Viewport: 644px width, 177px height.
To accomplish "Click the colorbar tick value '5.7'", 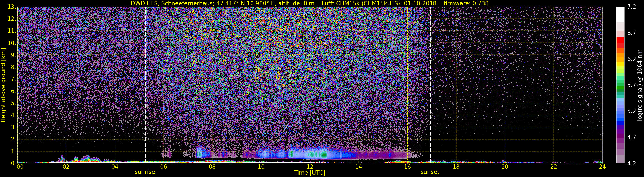I will 632,85.
